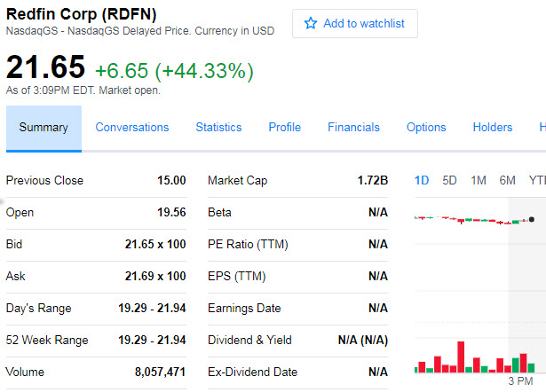
Task: Click the tallest red volume bar
Action: coord(461,357)
